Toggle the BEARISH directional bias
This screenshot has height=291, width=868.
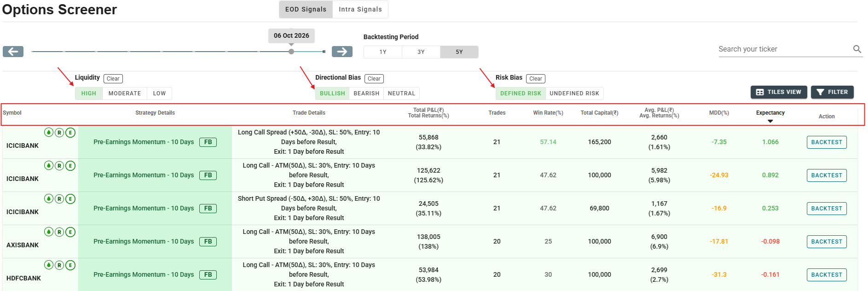(366, 93)
